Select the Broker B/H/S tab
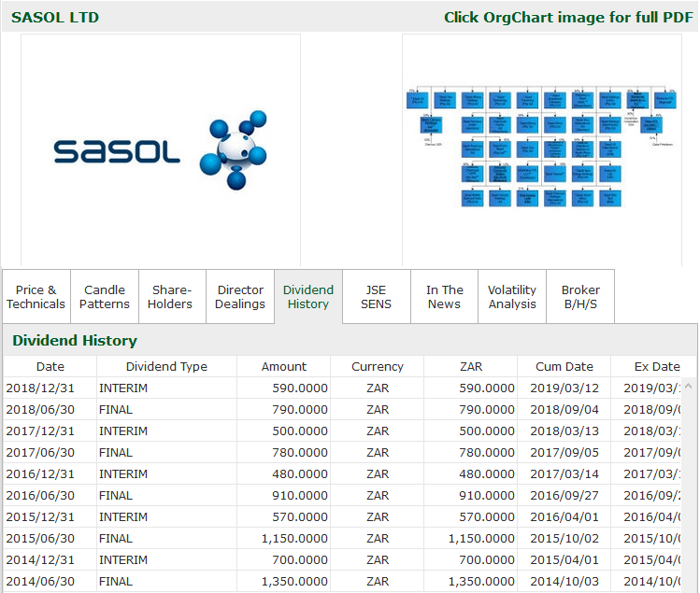This screenshot has height=593, width=700. [580, 296]
